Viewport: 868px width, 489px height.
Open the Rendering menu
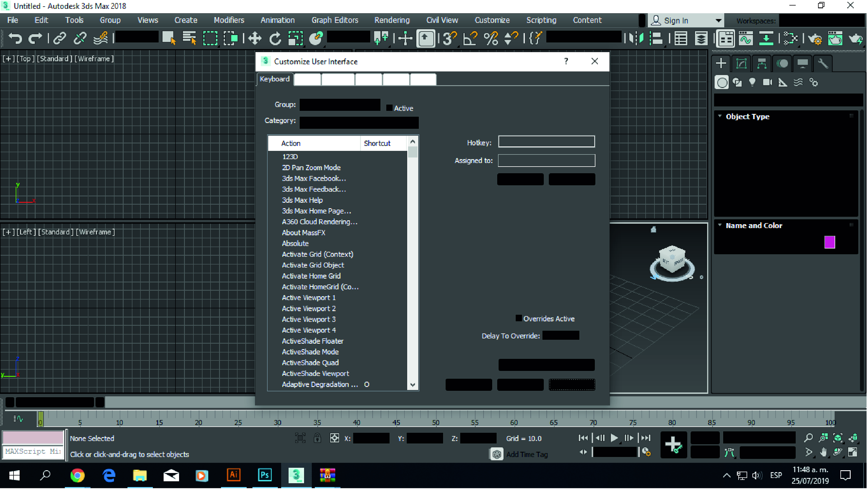392,20
